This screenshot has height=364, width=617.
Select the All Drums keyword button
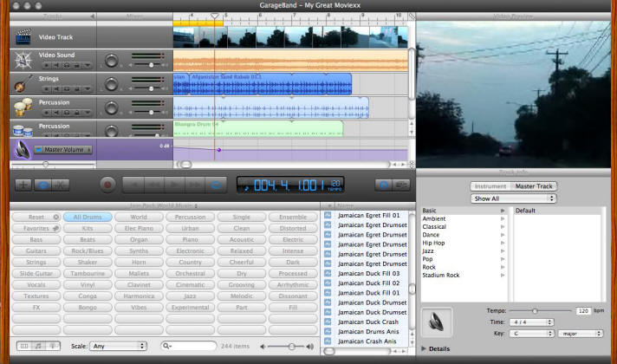click(88, 217)
